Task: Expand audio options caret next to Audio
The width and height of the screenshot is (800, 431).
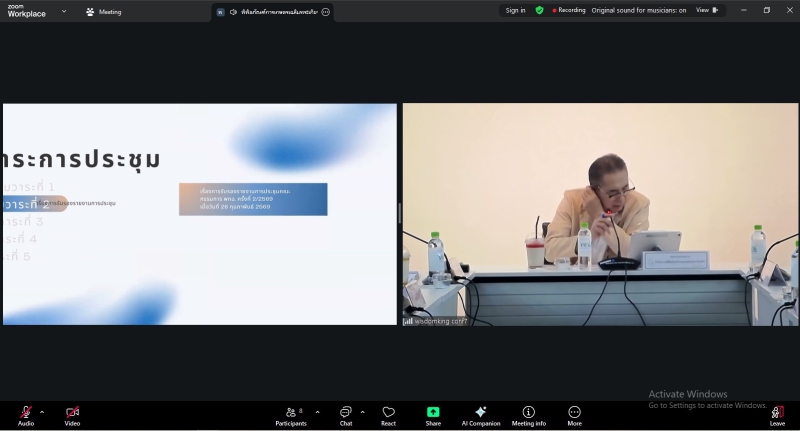Action: tap(42, 411)
